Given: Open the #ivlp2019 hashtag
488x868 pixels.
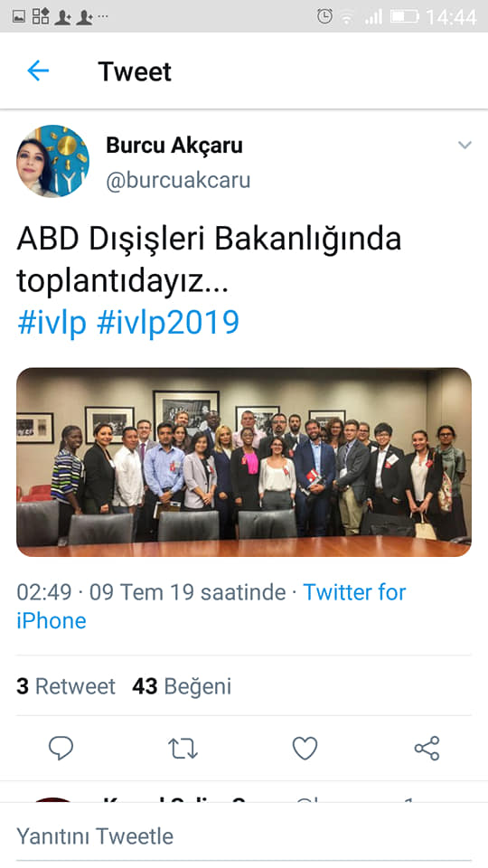Looking at the screenshot, I should coord(168,322).
